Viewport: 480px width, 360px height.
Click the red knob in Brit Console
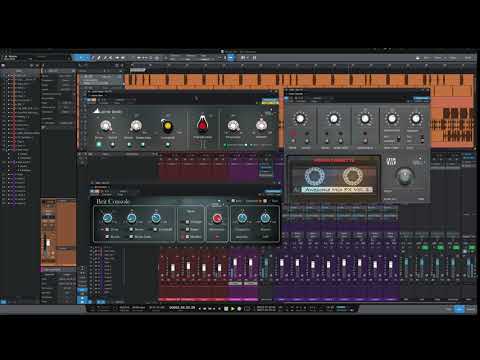[x=217, y=218]
